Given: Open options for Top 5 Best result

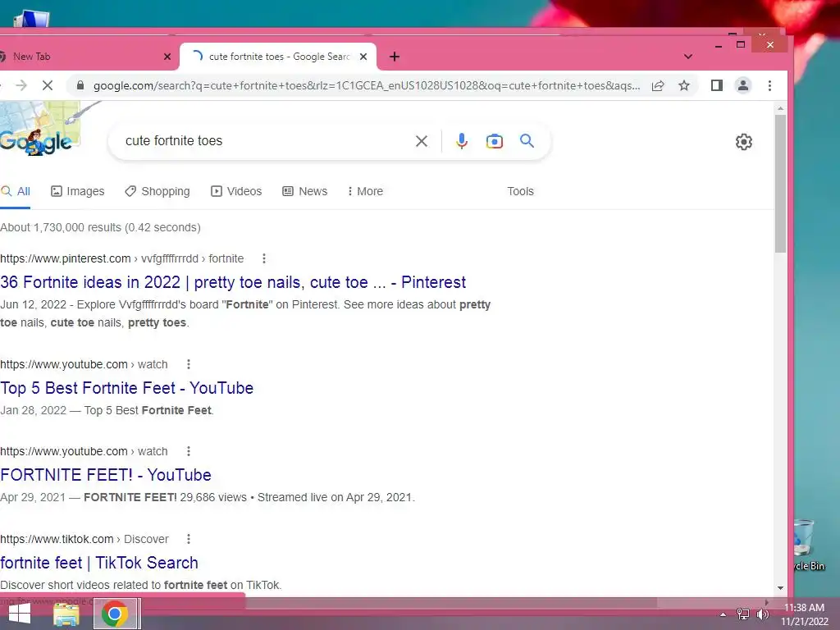Looking at the screenshot, I should pyautogui.click(x=189, y=364).
